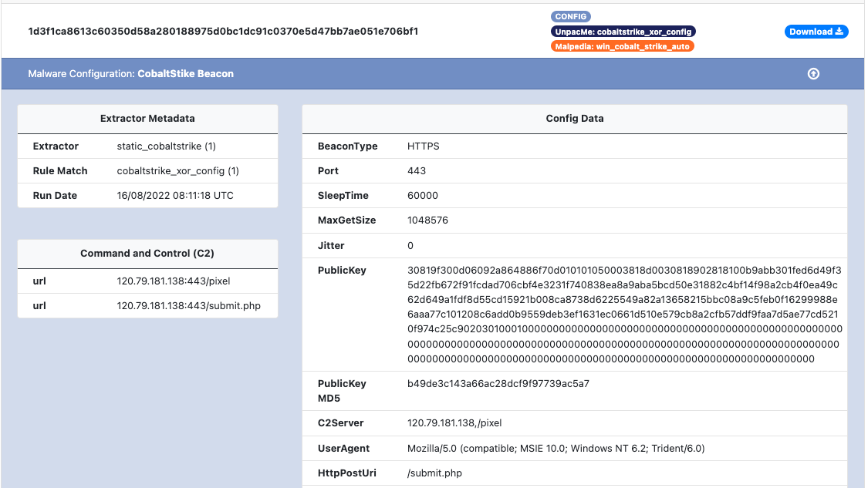Select the BeaconType value HTTPS
The height and width of the screenshot is (488, 868).
[423, 146]
